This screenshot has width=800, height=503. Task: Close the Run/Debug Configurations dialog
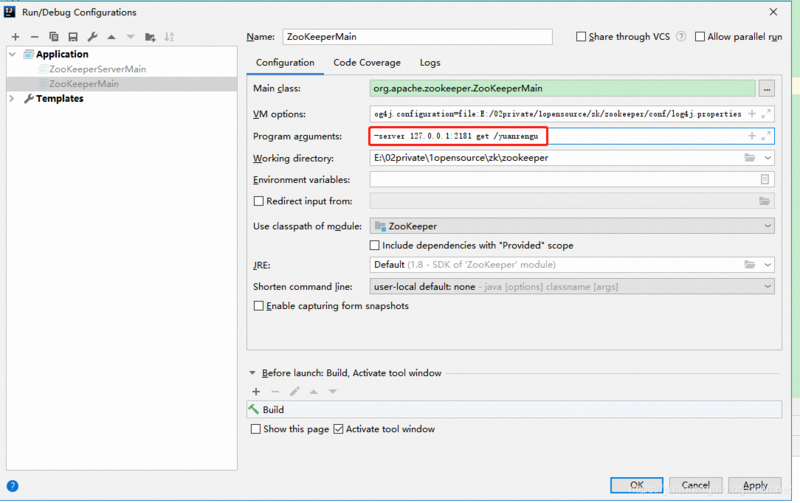pos(773,12)
